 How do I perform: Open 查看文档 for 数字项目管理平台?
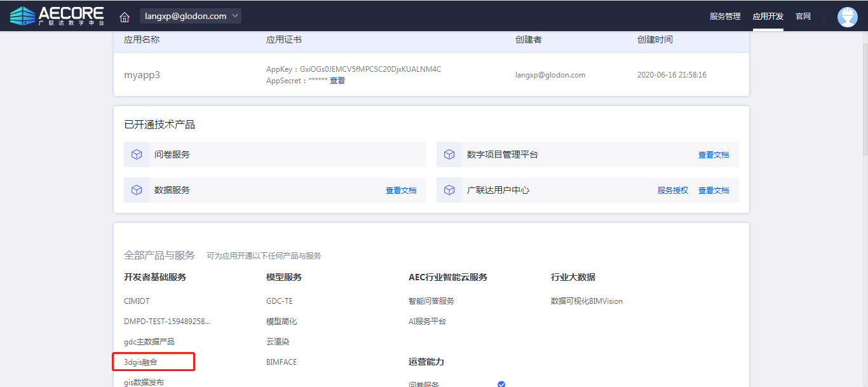[x=714, y=155]
